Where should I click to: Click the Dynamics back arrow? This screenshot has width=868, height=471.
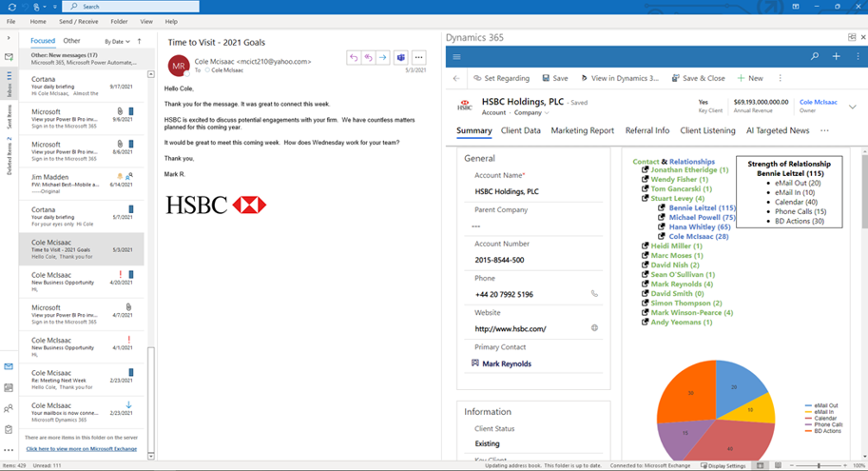(x=456, y=78)
